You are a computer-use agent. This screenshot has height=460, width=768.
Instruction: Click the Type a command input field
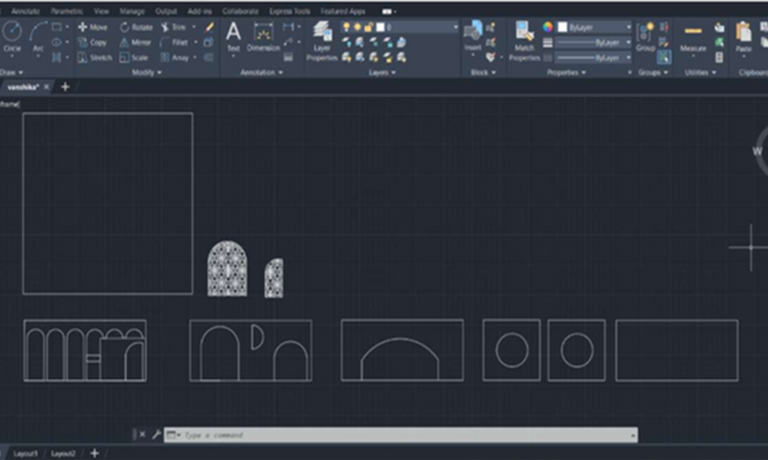point(400,435)
